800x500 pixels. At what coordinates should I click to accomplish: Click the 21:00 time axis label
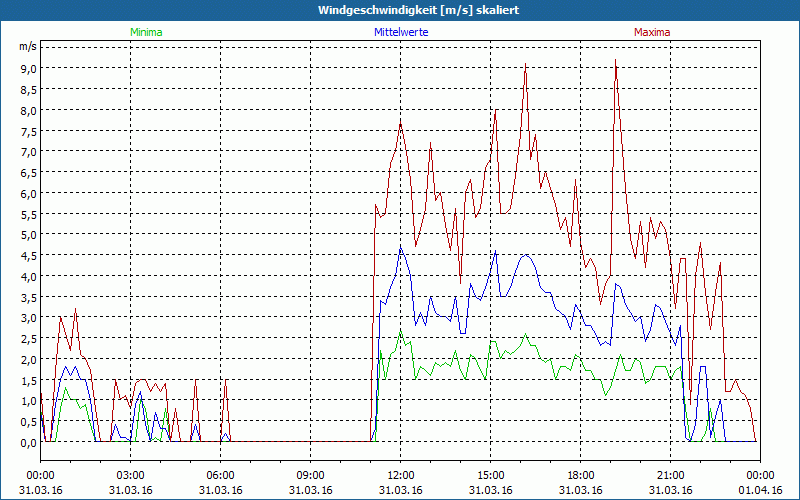(x=670, y=476)
